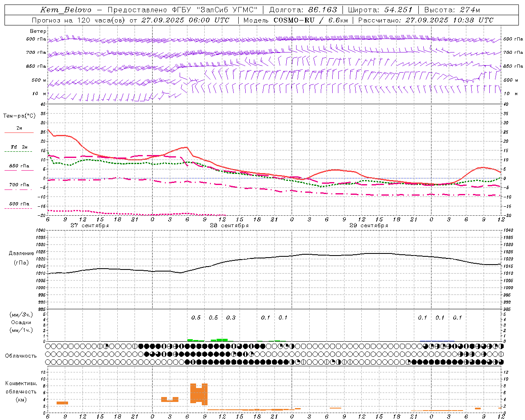The height and width of the screenshot is (420, 525).
Task: Select the 700 гПа temperature legend entry
Action: [x=19, y=185]
